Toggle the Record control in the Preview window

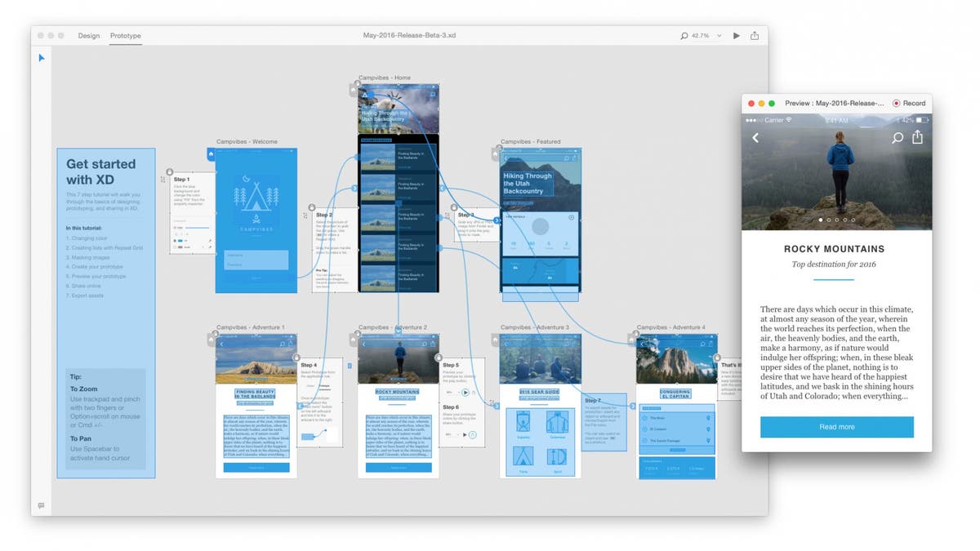(909, 103)
